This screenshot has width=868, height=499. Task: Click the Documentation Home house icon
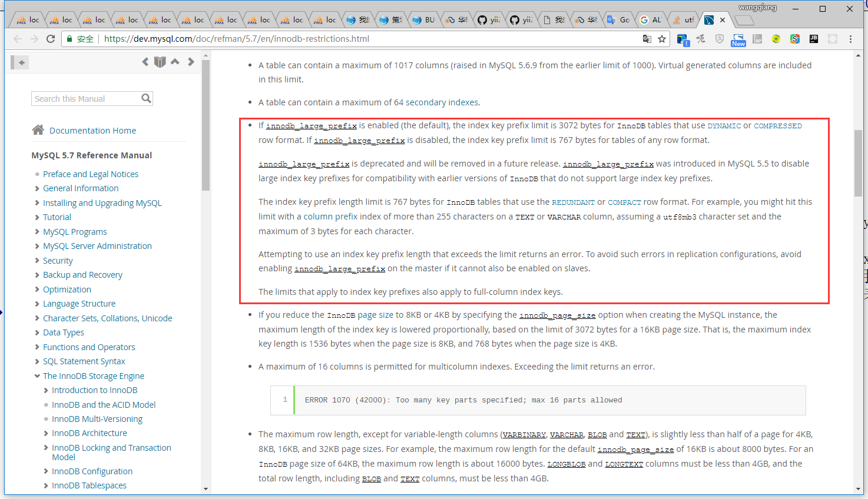[38, 130]
